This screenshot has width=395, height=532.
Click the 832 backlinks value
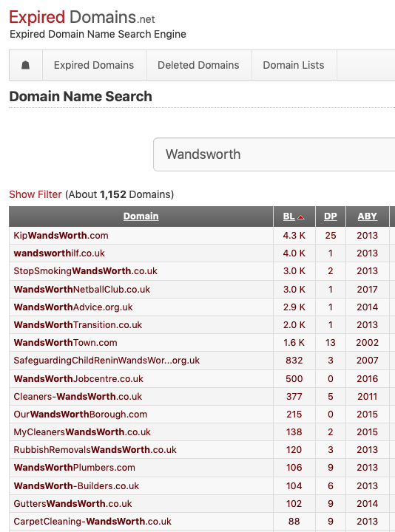pyautogui.click(x=294, y=361)
